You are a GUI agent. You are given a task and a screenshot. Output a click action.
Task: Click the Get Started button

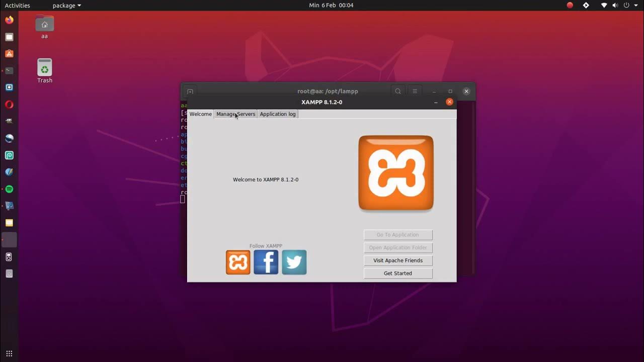398,274
